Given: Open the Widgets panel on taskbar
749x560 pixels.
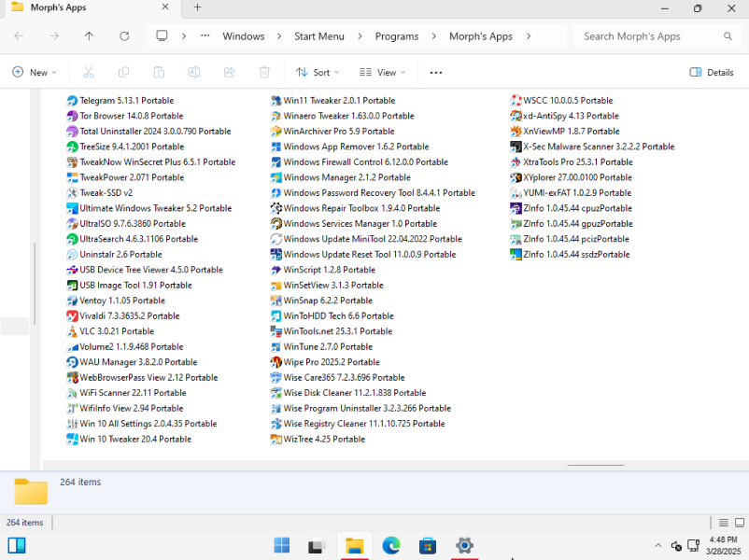Looking at the screenshot, I should point(17,545).
